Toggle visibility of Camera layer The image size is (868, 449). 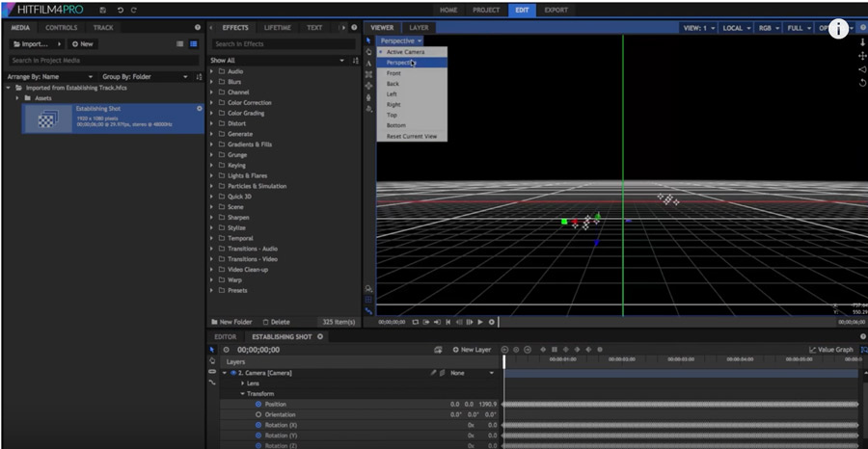[233, 372]
